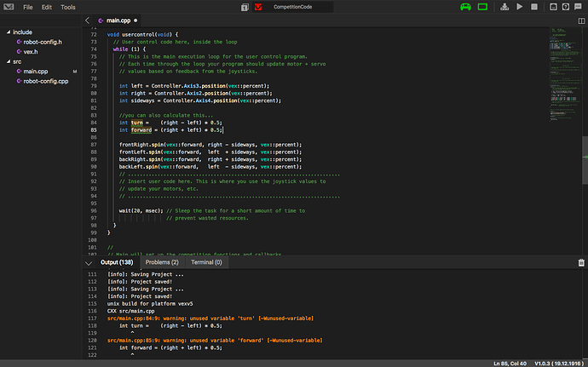Image resolution: width=588 pixels, height=367 pixels.
Task: Open the help question mark icon
Action: 566,7
